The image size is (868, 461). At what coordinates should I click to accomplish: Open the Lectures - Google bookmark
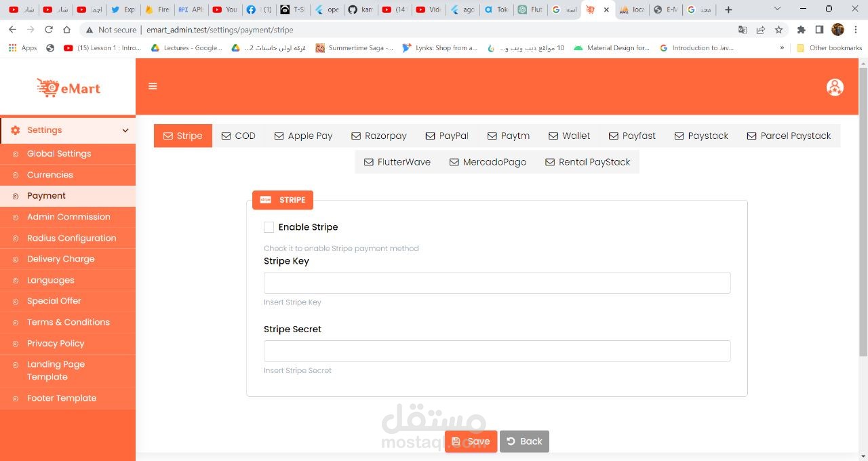click(x=186, y=48)
